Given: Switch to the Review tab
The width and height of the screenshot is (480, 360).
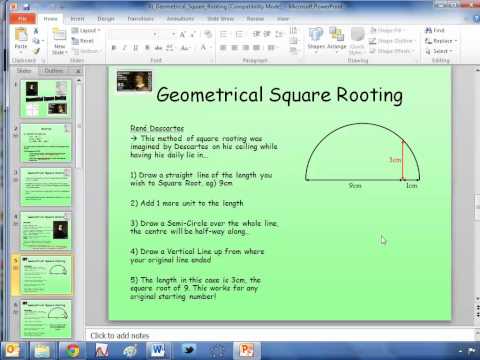Looking at the screenshot, I should coord(255,19).
